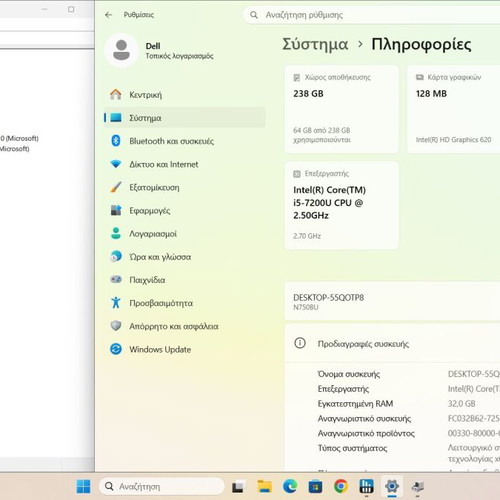Open the Windows Start menu

click(83, 486)
